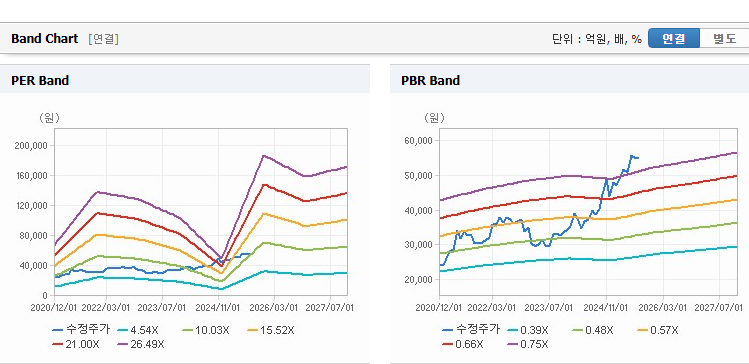Click the 60,000 y-axis label in PBR chart
749x364 pixels.
click(419, 140)
